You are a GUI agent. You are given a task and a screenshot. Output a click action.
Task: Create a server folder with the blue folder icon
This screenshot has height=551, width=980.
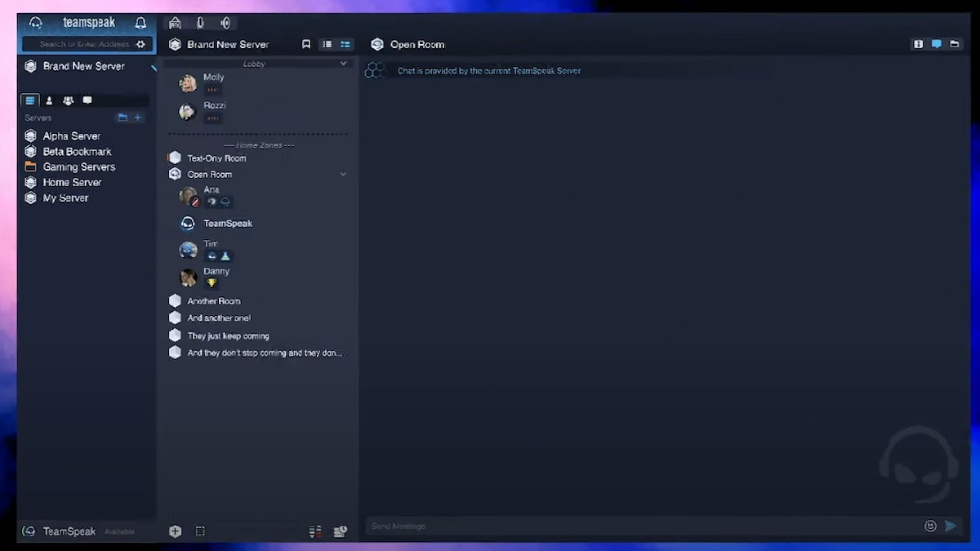(122, 118)
